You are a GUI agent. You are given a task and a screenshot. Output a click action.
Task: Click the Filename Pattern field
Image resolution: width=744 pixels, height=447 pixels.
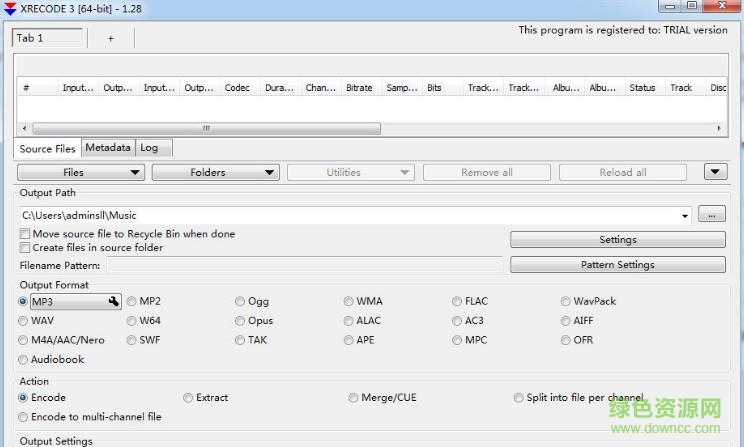point(304,265)
